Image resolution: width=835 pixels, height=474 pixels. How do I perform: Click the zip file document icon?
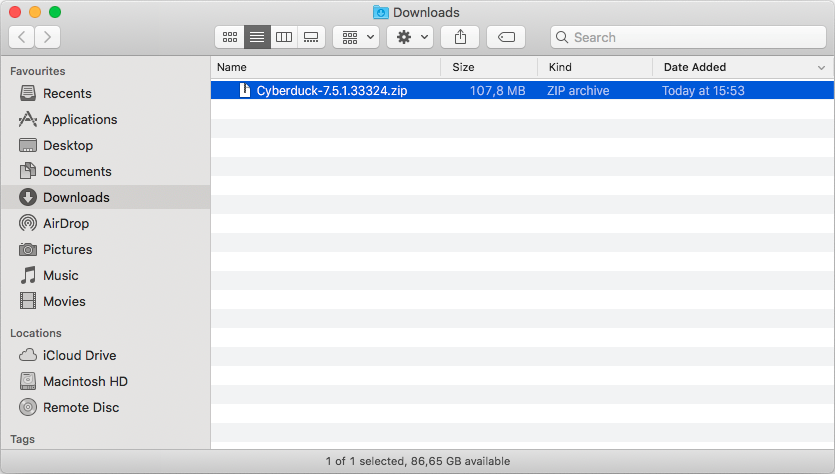[x=244, y=90]
